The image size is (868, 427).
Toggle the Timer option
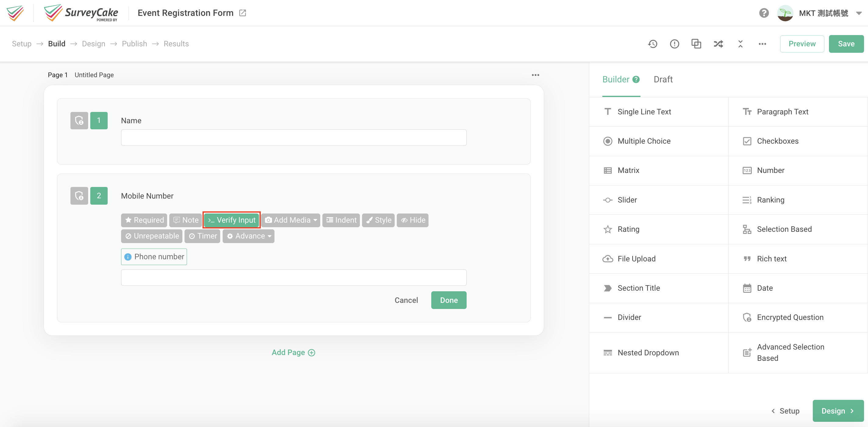click(x=202, y=236)
